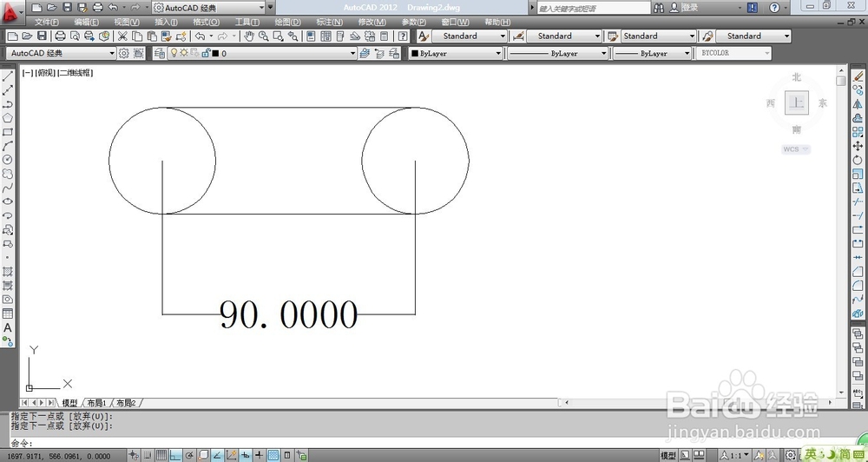The height and width of the screenshot is (462, 868).
Task: Toggle Grid Display in status bar
Action: (161, 455)
